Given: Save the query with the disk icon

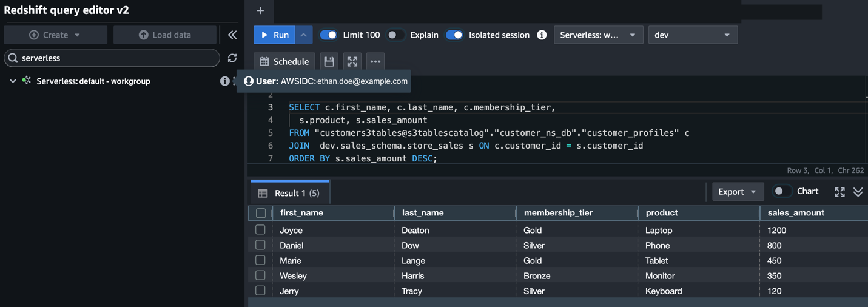Looking at the screenshot, I should (x=329, y=61).
